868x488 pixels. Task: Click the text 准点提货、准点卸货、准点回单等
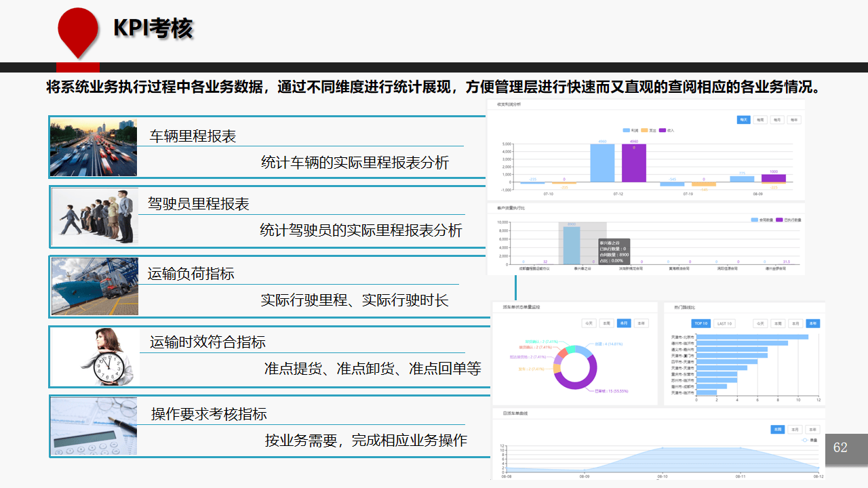click(372, 369)
